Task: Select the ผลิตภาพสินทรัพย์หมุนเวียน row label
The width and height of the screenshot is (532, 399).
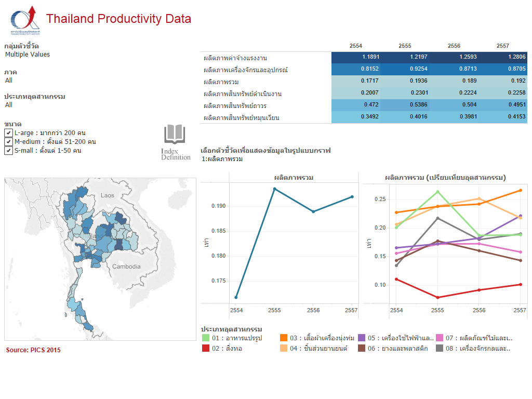Action: 242,118
